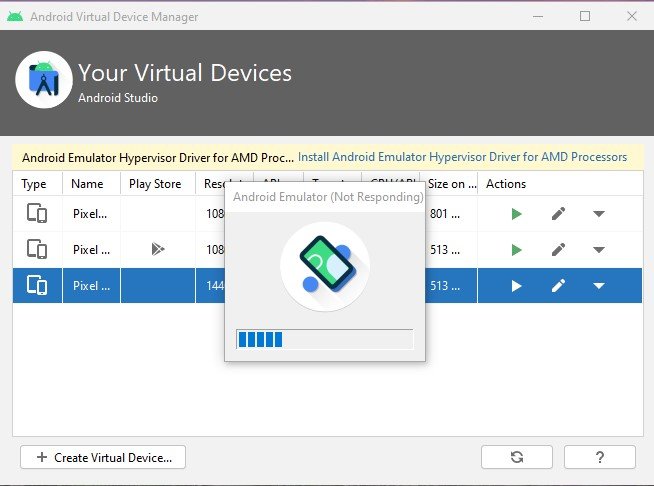Click the Play Store icon in second row
This screenshot has width=654, height=486.
158,249
